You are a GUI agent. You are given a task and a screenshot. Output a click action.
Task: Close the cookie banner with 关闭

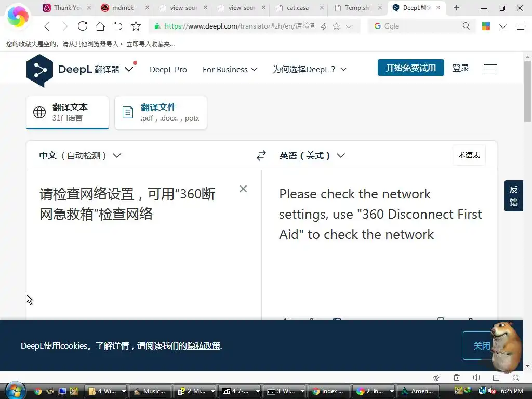click(482, 345)
